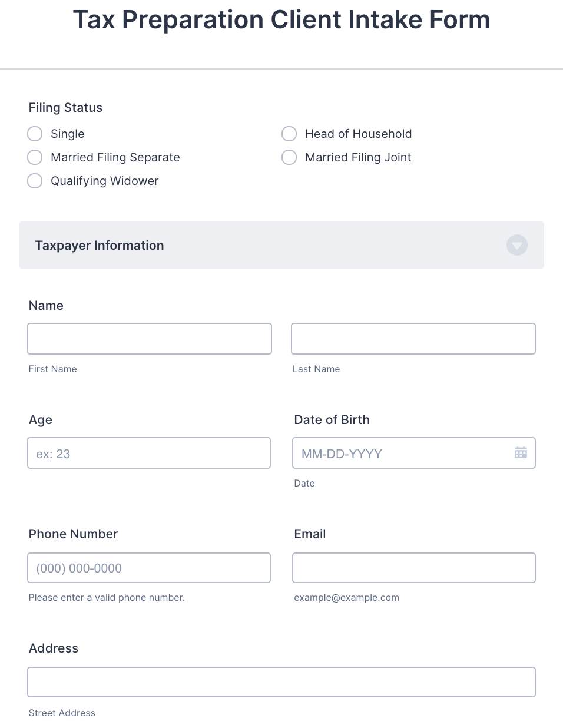This screenshot has width=563, height=728.
Task: Click the collapse chevron on Taxpayer Information
Action: (516, 245)
